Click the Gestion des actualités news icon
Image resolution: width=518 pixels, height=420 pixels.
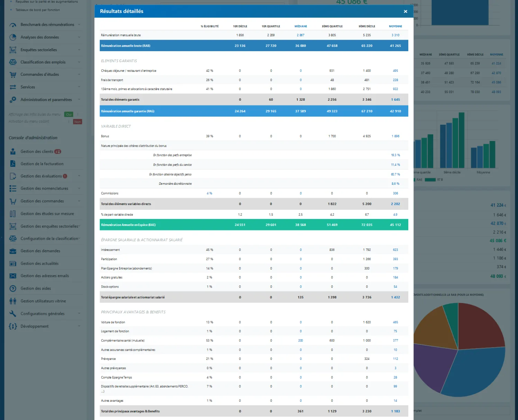(x=13, y=264)
